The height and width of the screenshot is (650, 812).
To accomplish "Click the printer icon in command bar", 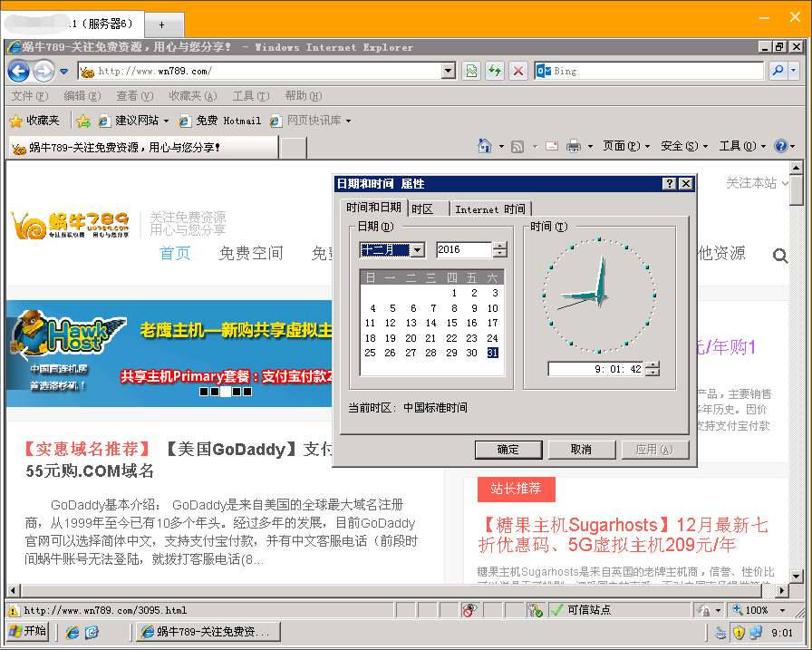I will click(x=573, y=146).
